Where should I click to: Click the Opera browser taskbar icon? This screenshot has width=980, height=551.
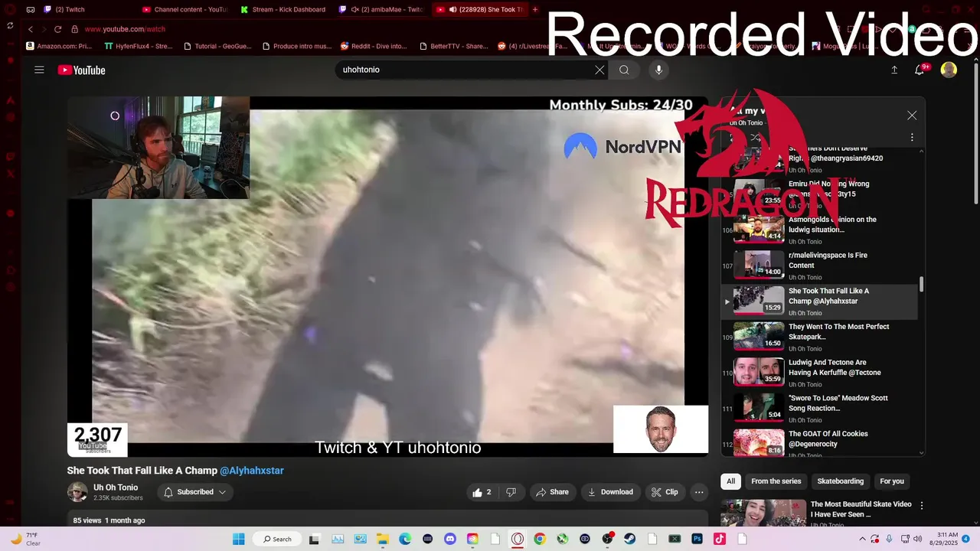click(518, 539)
